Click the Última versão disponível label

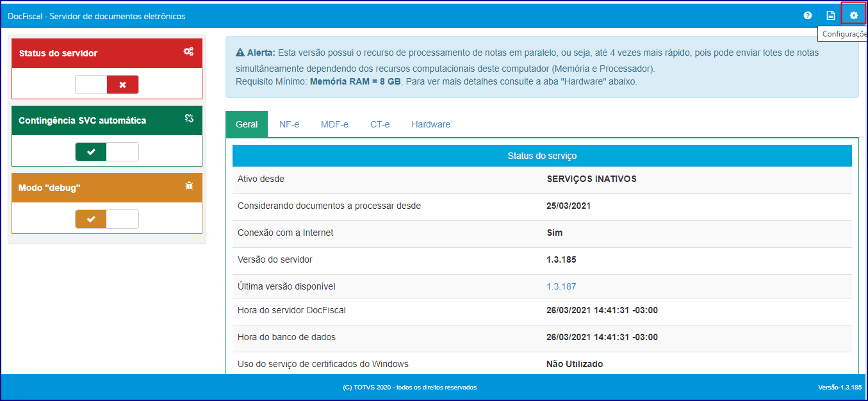pyautogui.click(x=286, y=286)
